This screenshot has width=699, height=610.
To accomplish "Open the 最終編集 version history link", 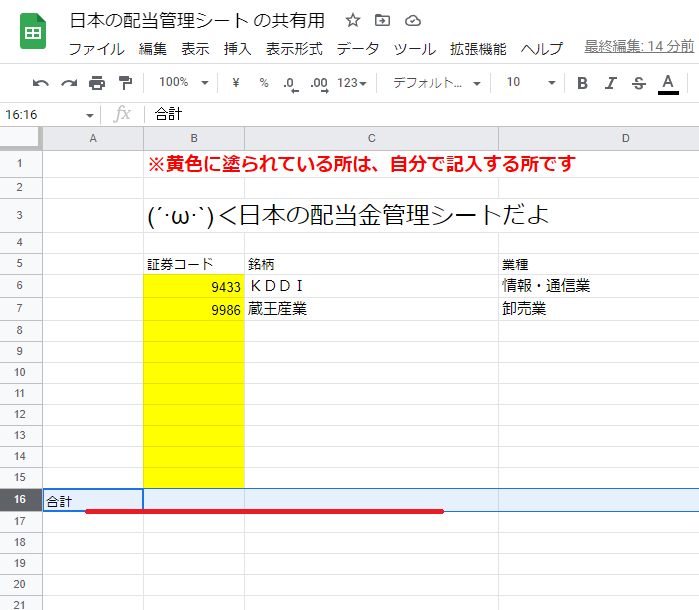I will (639, 47).
